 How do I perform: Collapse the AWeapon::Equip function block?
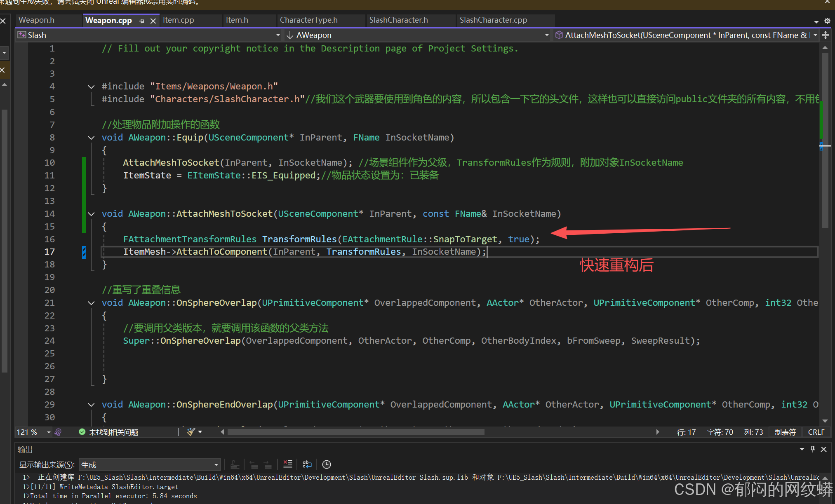91,138
